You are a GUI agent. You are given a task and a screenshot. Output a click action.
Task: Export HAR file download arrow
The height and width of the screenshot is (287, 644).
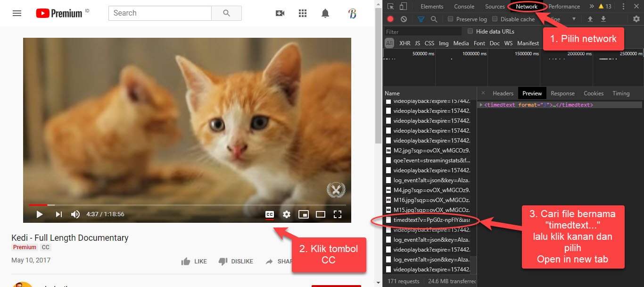pyautogui.click(x=603, y=19)
